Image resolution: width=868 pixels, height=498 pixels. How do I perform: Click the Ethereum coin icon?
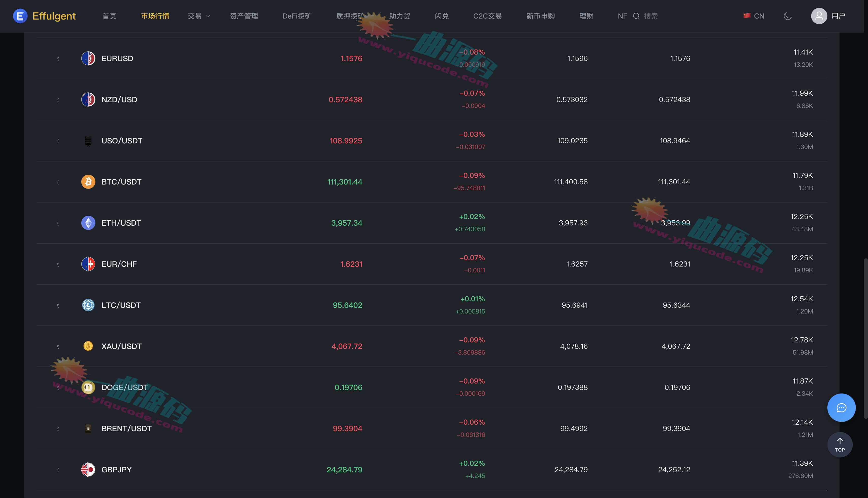[88, 223]
